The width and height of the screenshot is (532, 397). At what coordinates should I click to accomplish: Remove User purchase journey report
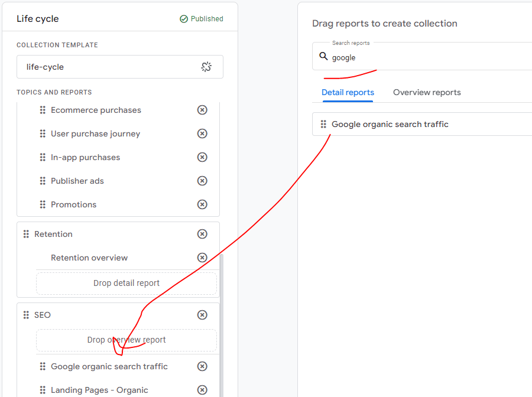coord(202,134)
